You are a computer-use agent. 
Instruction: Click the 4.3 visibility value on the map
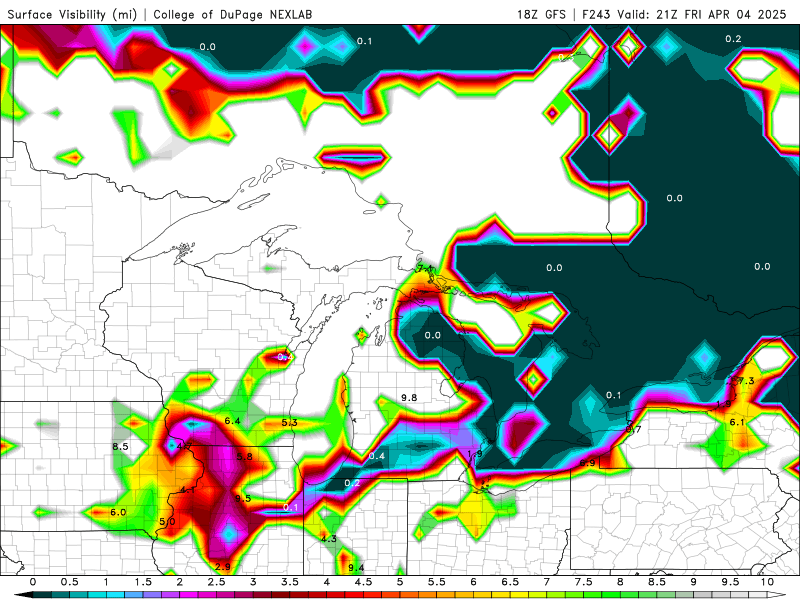pyautogui.click(x=329, y=538)
